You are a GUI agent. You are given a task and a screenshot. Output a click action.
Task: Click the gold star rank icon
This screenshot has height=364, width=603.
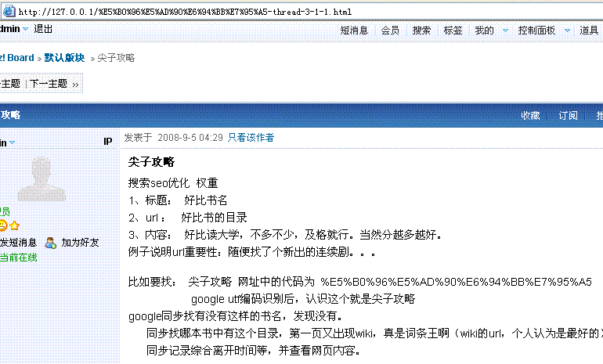(x=15, y=225)
